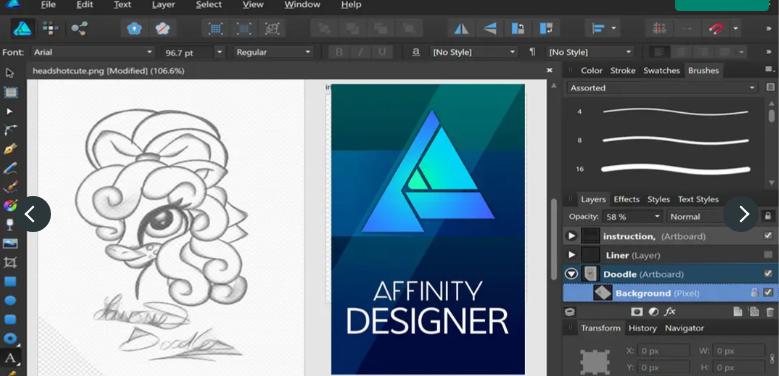This screenshot has height=376, width=779.
Task: Click the crossed-out shield revert defaults icon
Action: 162,28
